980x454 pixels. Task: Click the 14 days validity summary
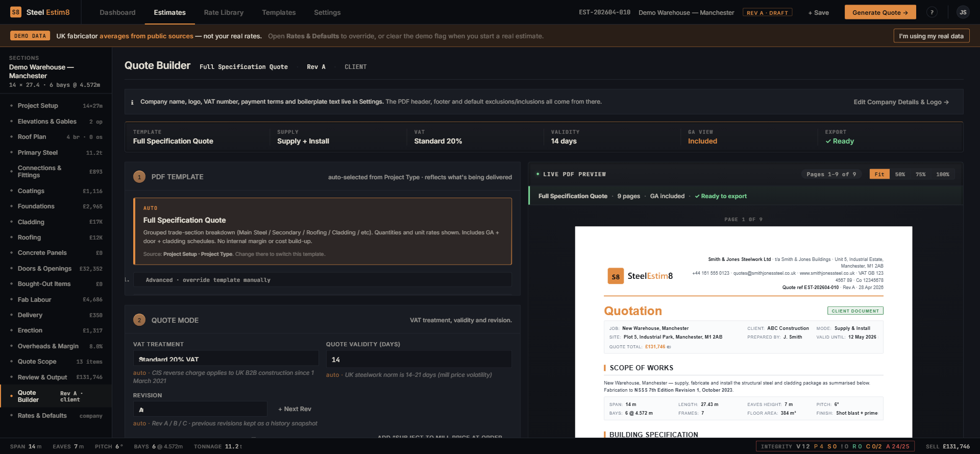(x=563, y=141)
